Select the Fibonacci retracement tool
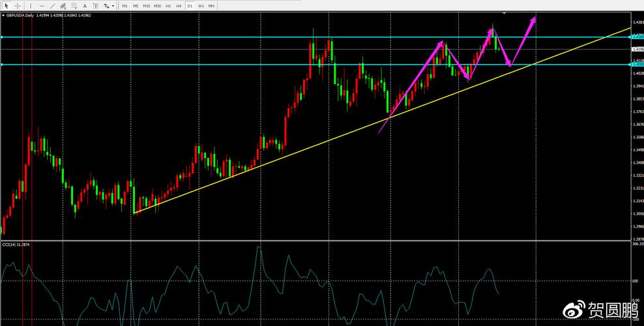 click(74, 6)
